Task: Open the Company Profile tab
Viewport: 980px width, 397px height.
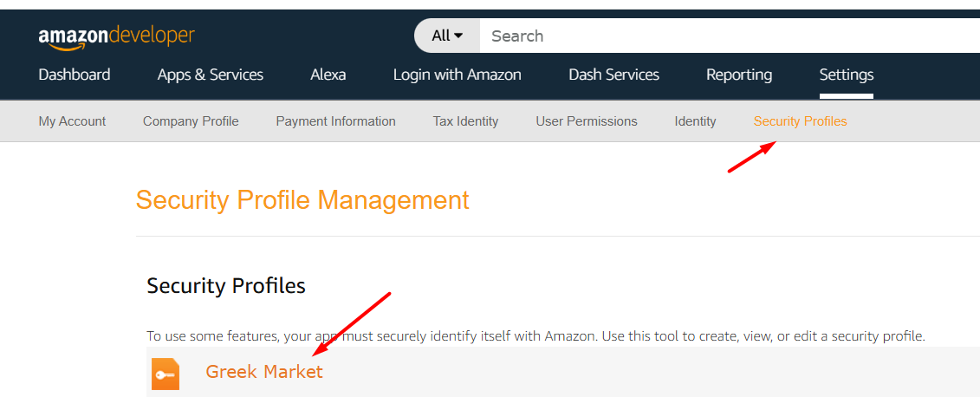Action: (x=191, y=121)
